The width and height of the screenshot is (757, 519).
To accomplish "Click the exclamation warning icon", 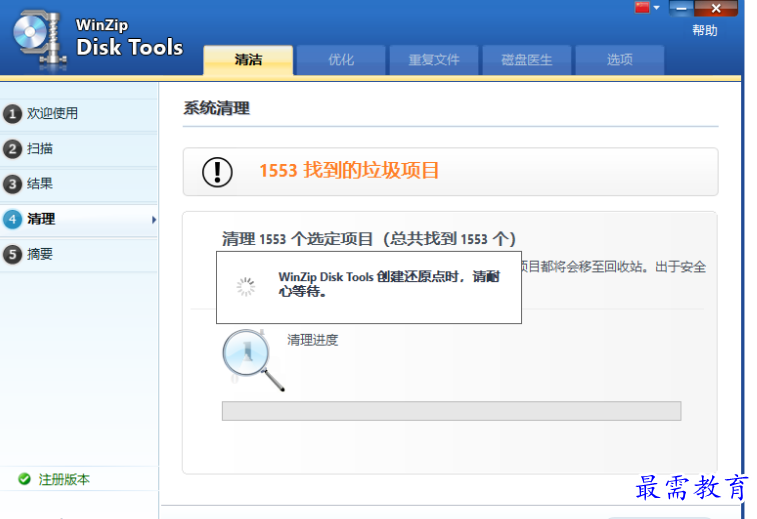I will pyautogui.click(x=217, y=172).
